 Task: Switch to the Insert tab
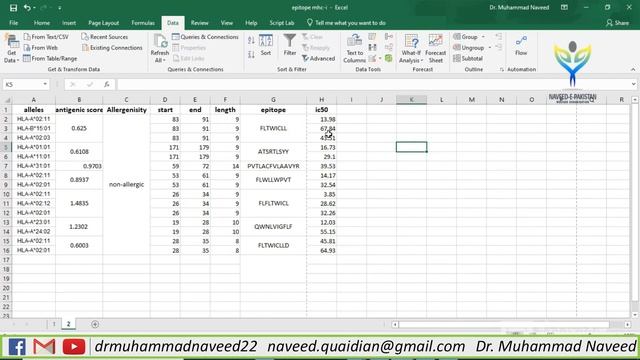(x=69, y=23)
